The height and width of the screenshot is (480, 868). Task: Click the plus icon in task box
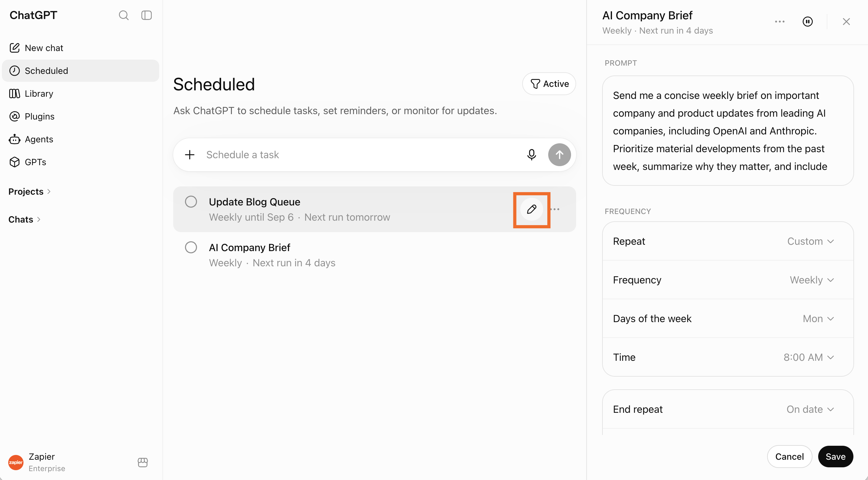click(x=190, y=155)
